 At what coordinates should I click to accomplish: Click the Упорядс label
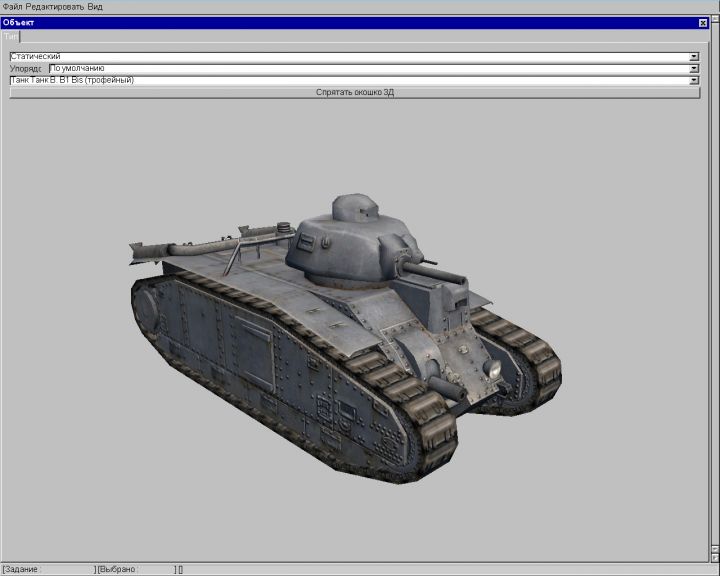27,69
